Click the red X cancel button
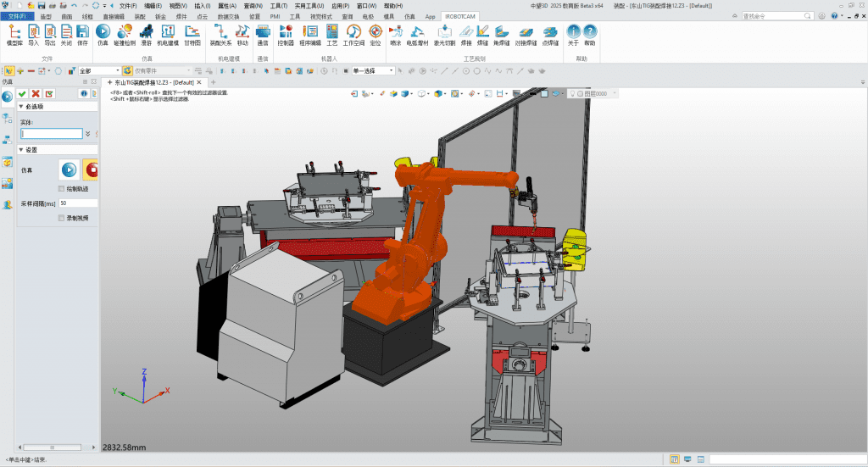 coord(36,93)
